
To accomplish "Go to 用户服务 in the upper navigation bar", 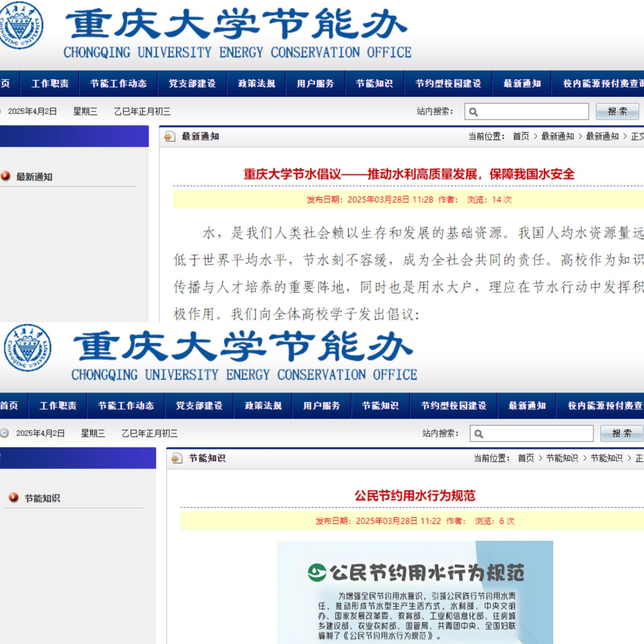I will [x=316, y=83].
